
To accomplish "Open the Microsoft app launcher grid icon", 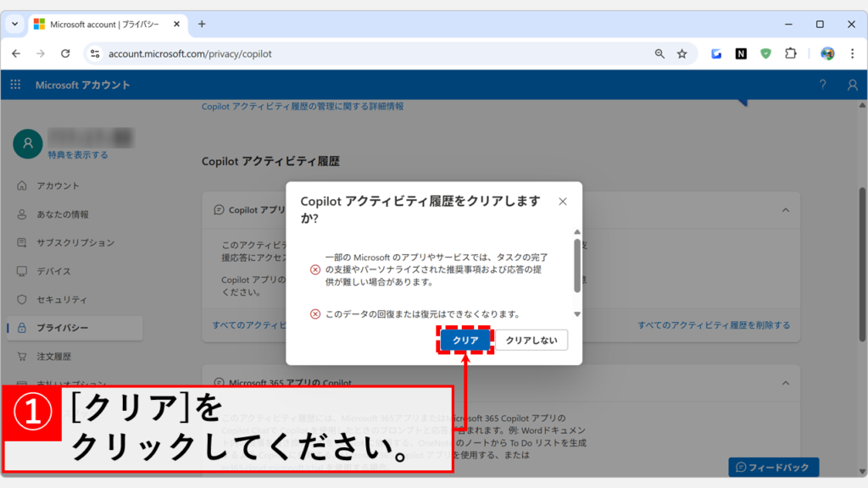I will [x=15, y=85].
